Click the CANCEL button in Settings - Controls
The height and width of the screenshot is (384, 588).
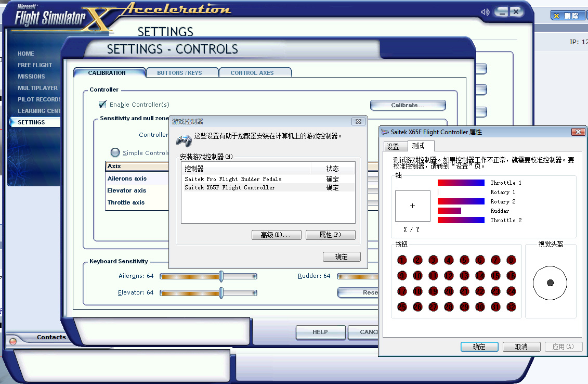(x=363, y=332)
